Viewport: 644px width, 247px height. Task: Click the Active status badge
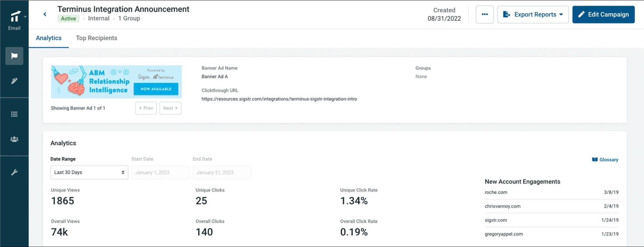(68, 18)
